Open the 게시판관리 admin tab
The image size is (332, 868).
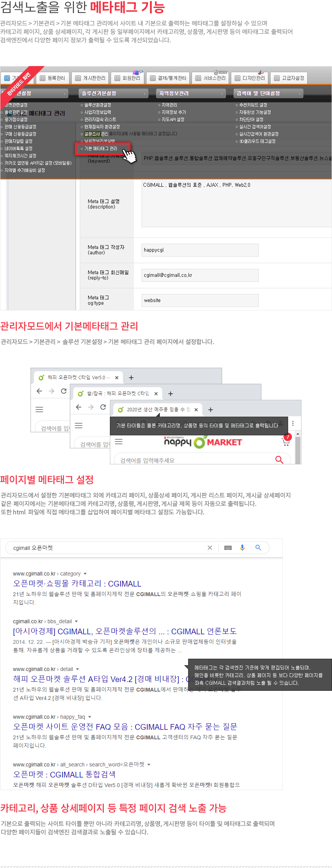(90, 78)
